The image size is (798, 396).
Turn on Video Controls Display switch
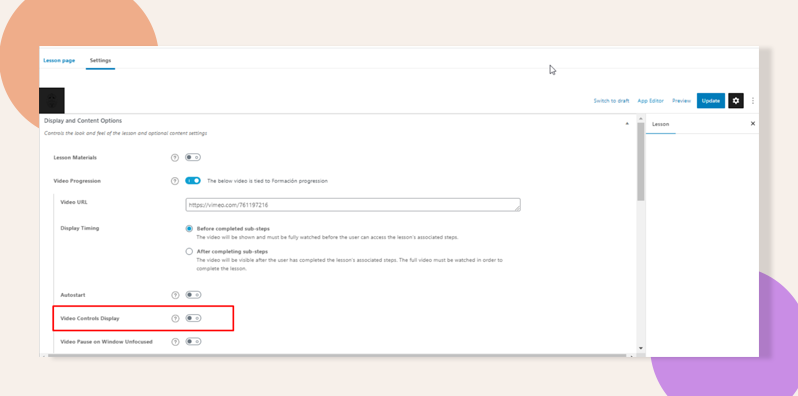coord(193,318)
